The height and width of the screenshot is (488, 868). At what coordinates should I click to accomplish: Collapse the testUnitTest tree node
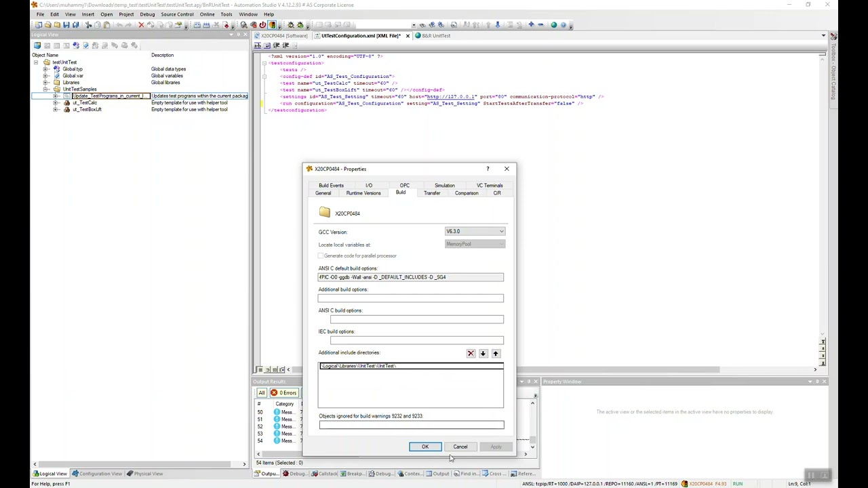36,62
